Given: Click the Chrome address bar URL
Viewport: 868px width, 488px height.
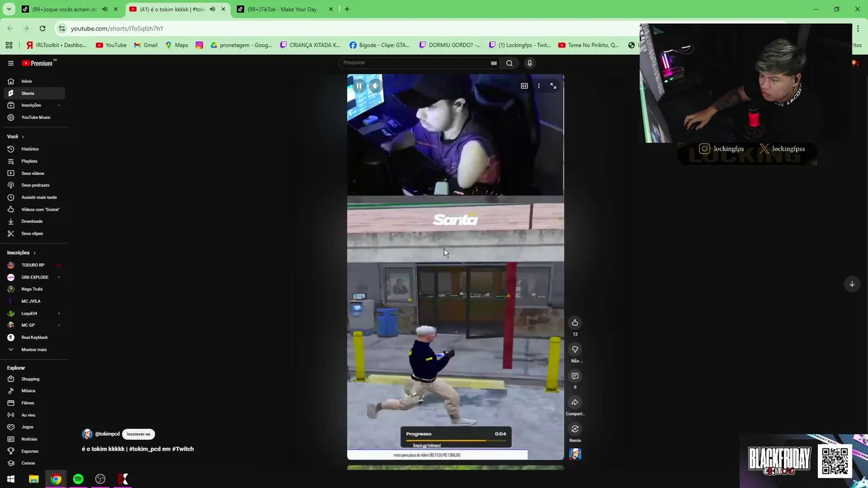Looking at the screenshot, I should (117, 28).
